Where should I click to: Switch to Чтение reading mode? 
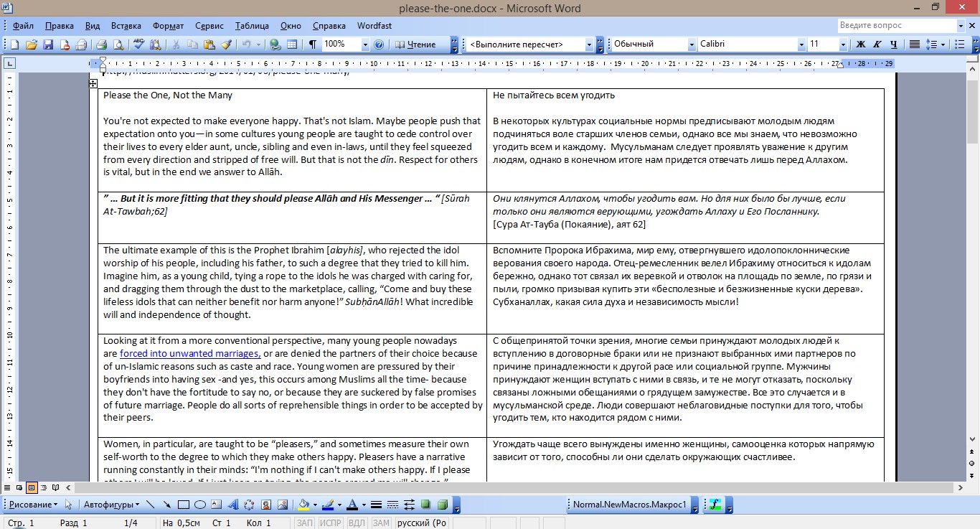[x=415, y=45]
